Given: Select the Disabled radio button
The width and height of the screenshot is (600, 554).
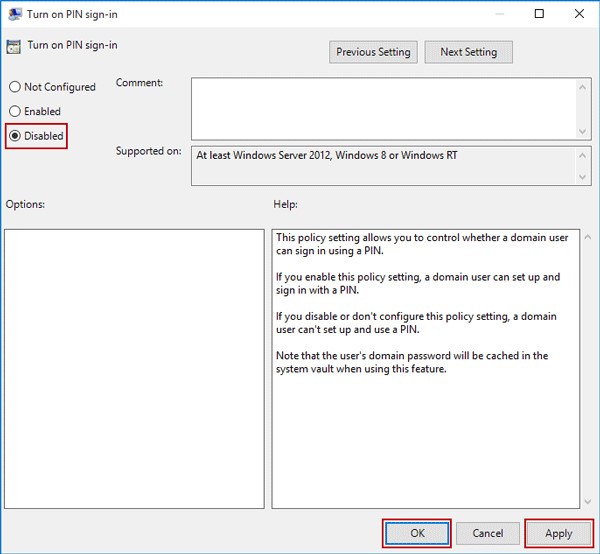Looking at the screenshot, I should 15,136.
